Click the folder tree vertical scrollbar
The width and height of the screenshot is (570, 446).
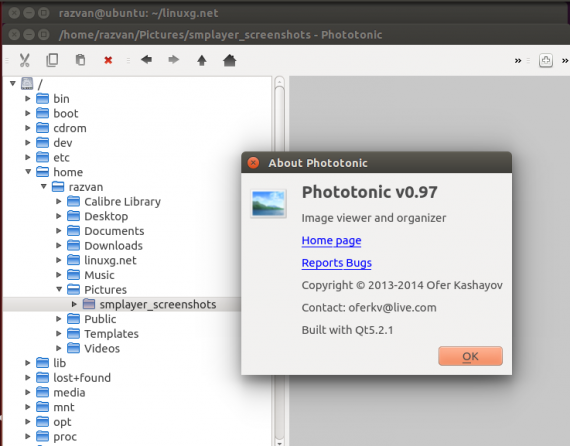279,261
